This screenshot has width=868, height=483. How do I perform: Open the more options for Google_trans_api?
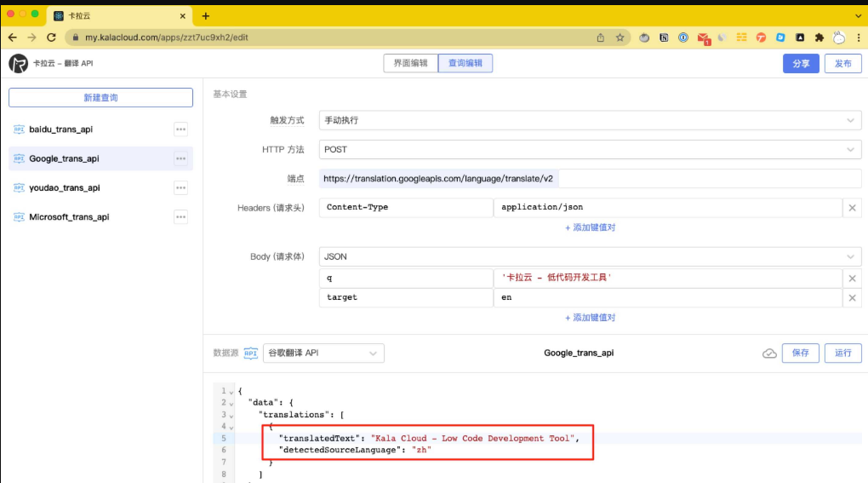pyautogui.click(x=181, y=158)
